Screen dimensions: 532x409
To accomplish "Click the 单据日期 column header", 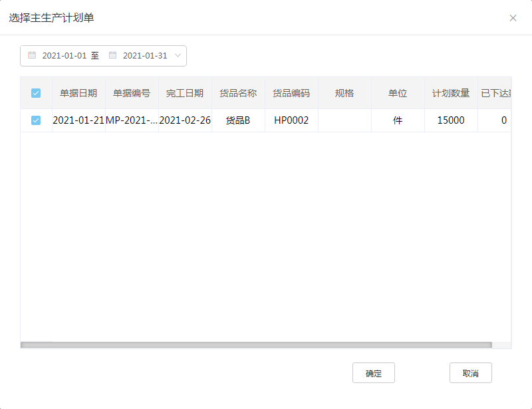I will tap(78, 93).
